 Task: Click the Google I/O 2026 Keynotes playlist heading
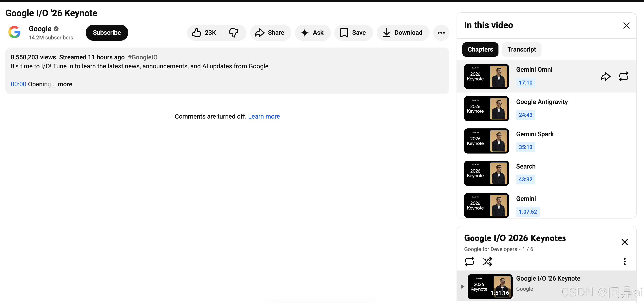tap(515, 238)
